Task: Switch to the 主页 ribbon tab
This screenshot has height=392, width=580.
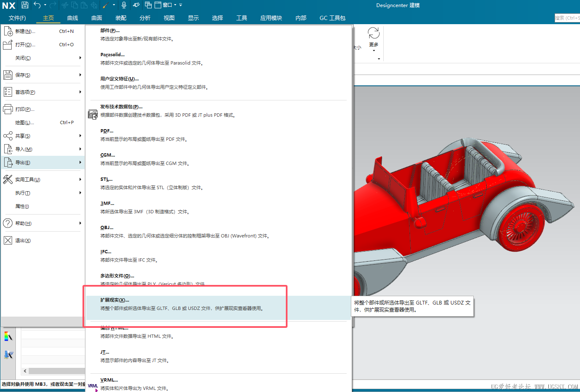Action: pyautogui.click(x=48, y=18)
